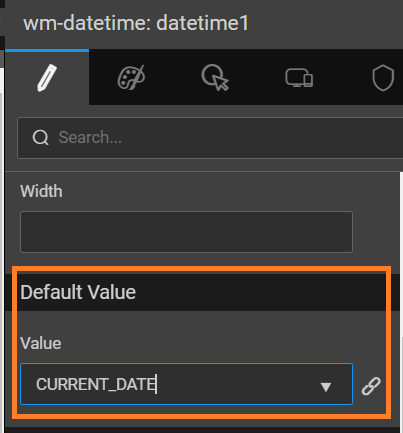Focus the Width input box
403x433 pixels.
[186, 232]
